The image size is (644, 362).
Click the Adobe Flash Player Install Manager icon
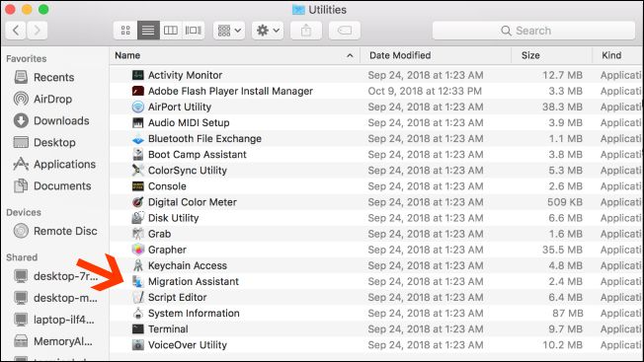click(138, 91)
